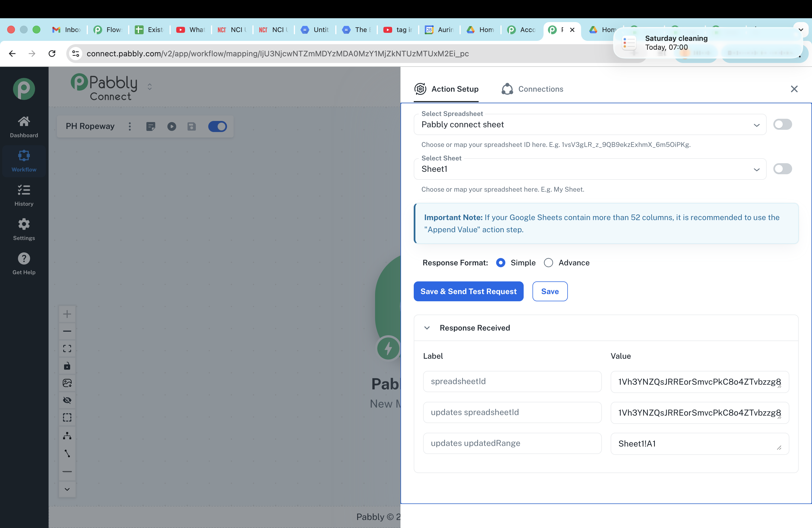Click the Saturday cleaning reminder notification
812x528 pixels.
click(x=708, y=43)
